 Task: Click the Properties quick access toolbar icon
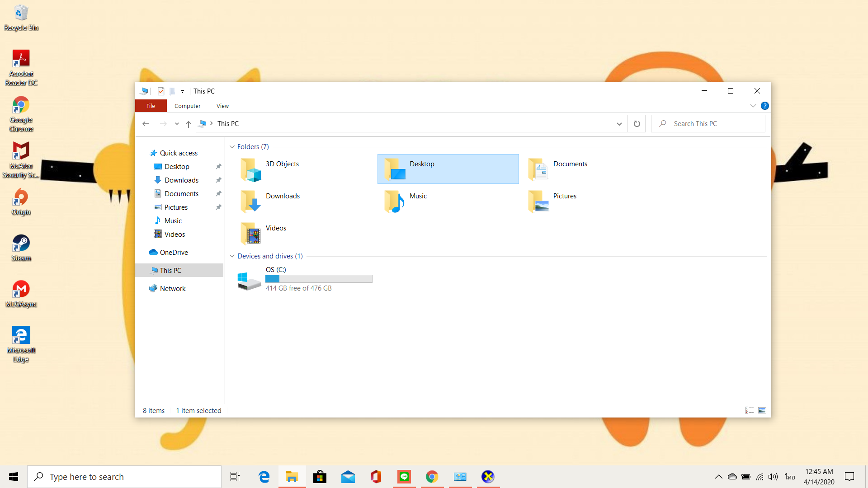tap(161, 91)
